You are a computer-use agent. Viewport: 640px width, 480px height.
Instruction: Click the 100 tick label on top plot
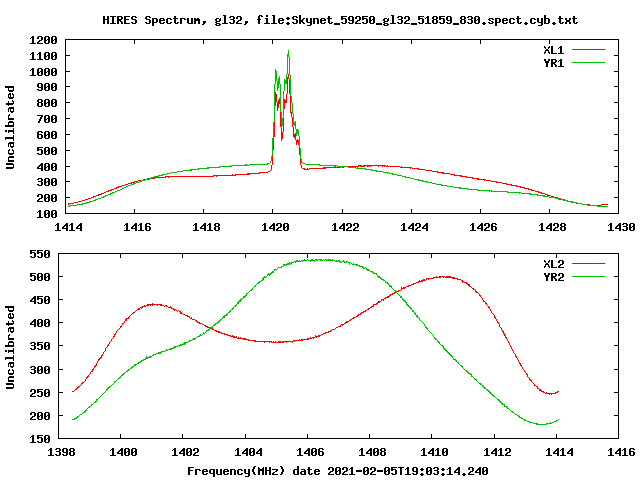point(47,214)
